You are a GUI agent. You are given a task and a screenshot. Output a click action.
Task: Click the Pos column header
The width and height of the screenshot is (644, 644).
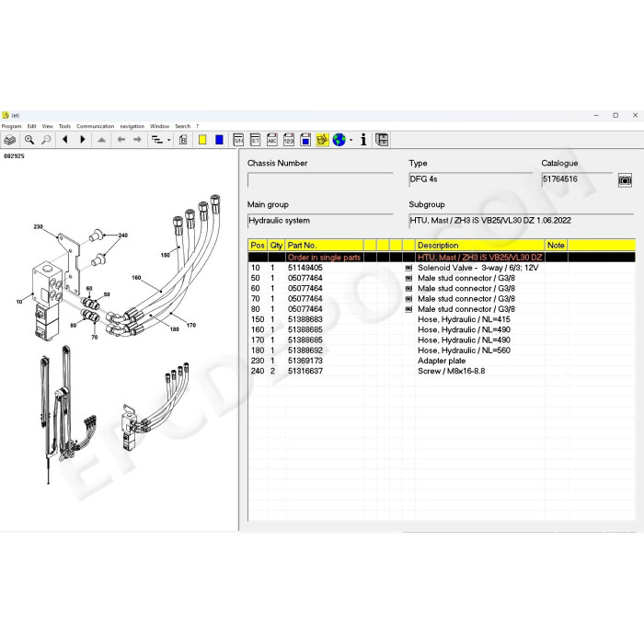(258, 246)
